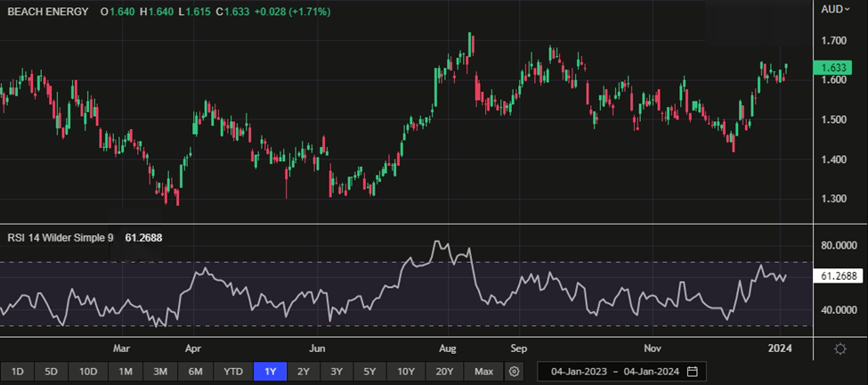Image resolution: width=868 pixels, height=385 pixels.
Task: Click the close value C1.633
Action: point(232,11)
